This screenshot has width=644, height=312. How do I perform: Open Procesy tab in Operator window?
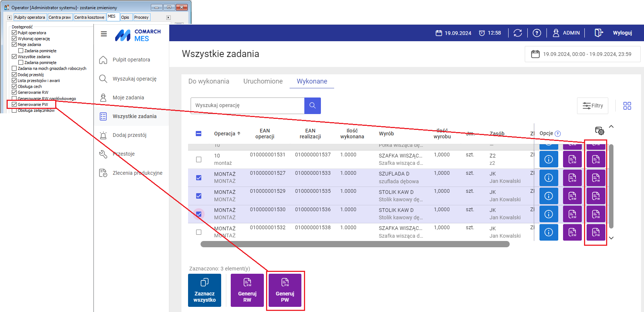[141, 17]
